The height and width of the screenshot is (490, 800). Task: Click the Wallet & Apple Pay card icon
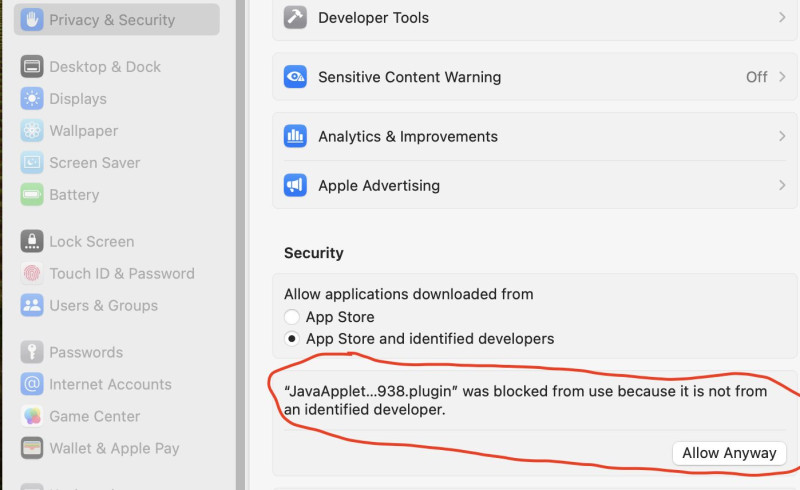[32, 448]
